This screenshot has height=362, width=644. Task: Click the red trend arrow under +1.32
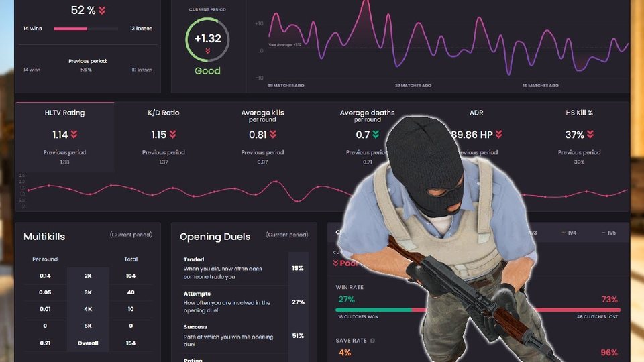click(x=207, y=51)
